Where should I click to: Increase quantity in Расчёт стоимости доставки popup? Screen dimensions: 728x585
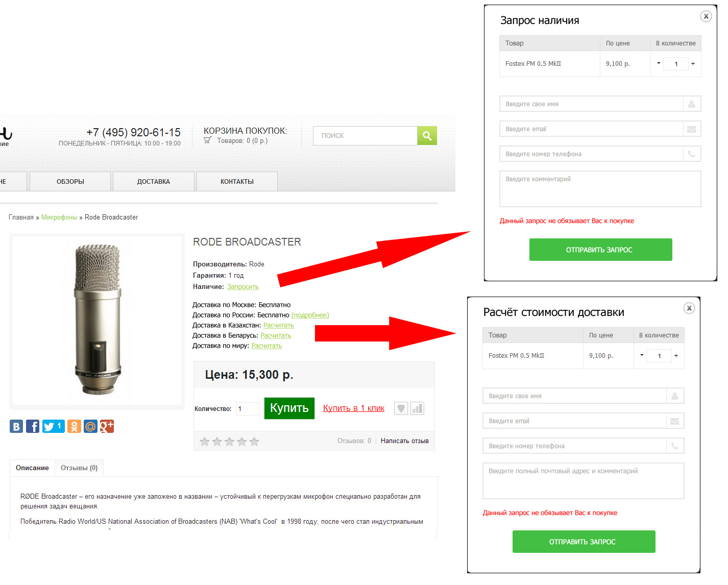click(676, 356)
